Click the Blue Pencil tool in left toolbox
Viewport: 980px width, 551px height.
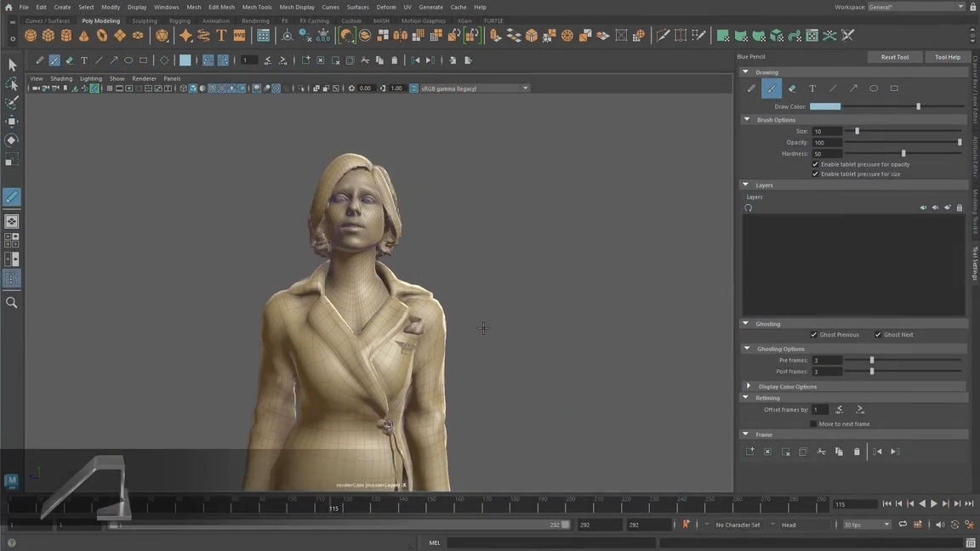click(x=12, y=197)
